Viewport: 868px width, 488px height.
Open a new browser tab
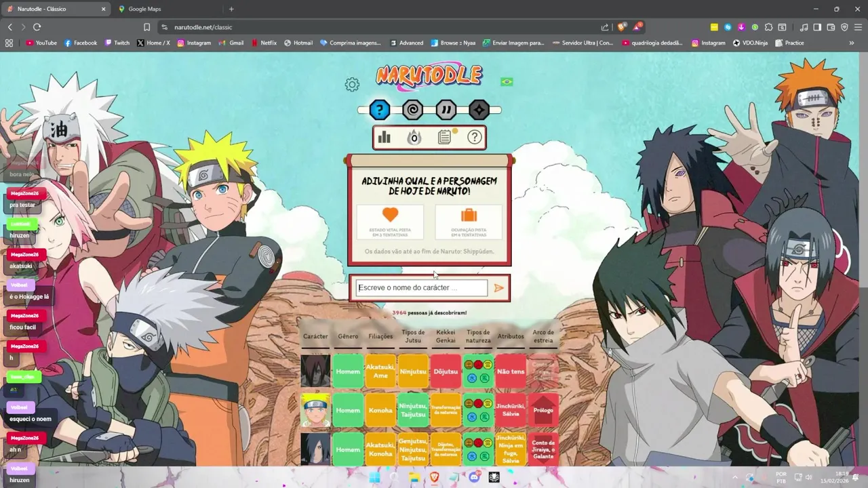pos(231,9)
